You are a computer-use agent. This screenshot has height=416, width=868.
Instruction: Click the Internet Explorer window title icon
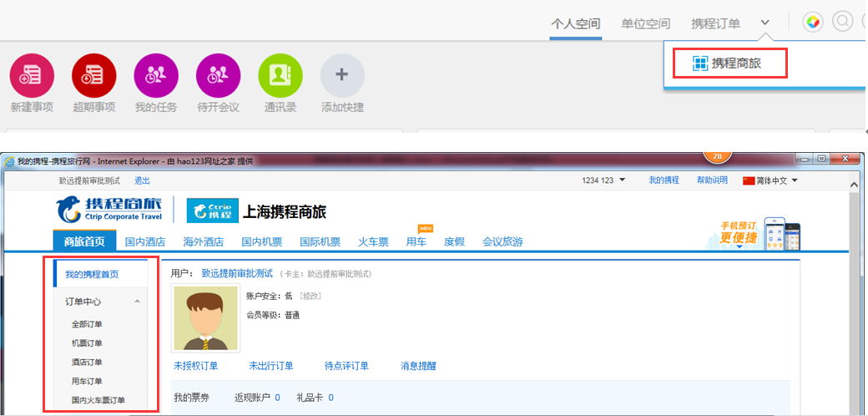click(x=10, y=161)
